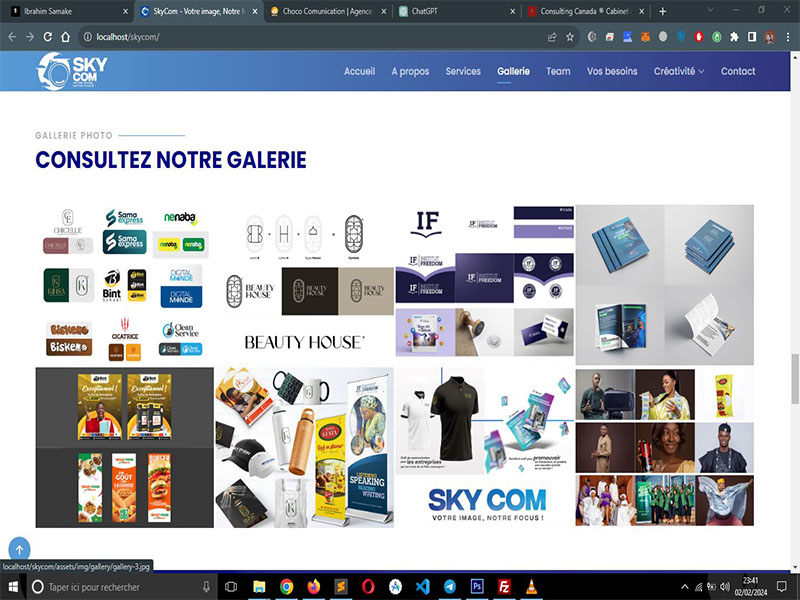Screen dimensions: 800x600
Task: Open the MetaMask fox extension
Action: pos(645,37)
